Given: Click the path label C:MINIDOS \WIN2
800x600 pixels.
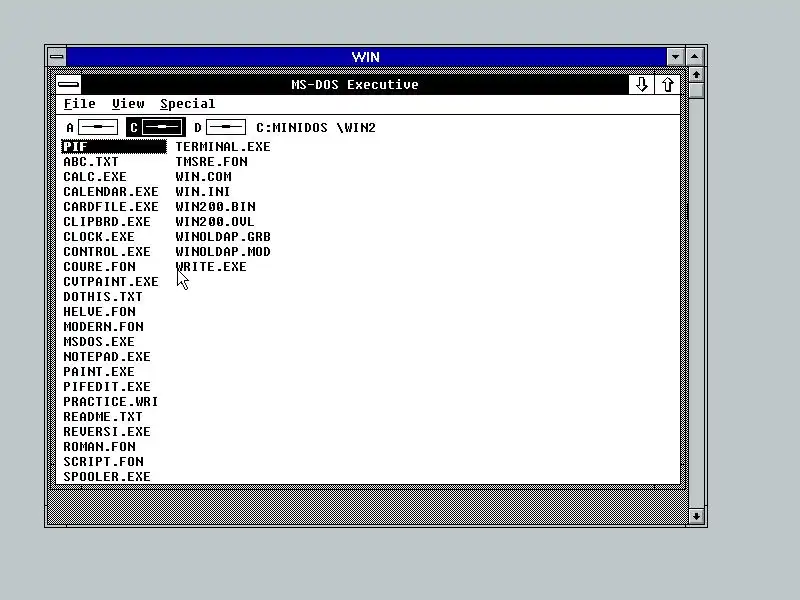Looking at the screenshot, I should point(316,128).
